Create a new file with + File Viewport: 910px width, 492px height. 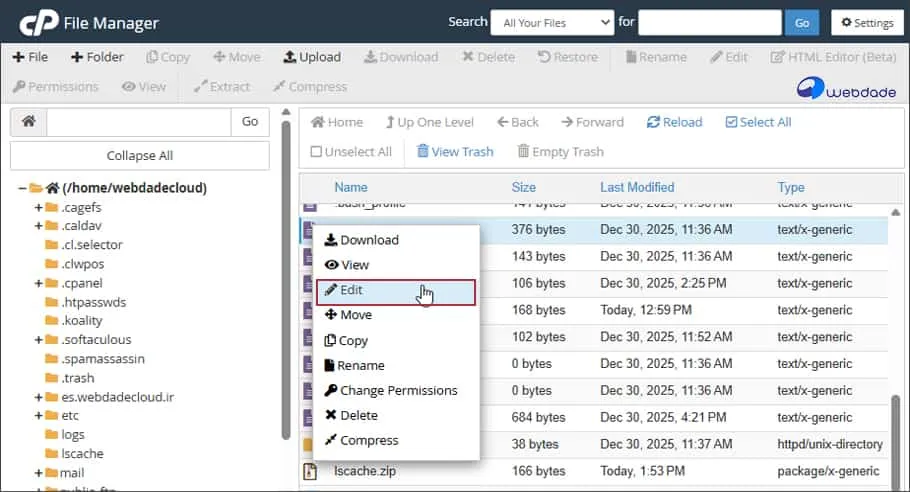(x=30, y=57)
